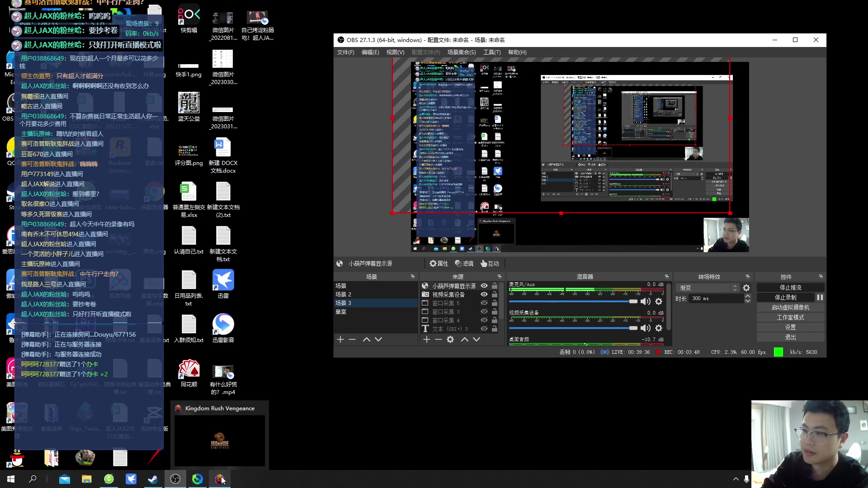
Task: Open the 滤镜 filters toolbar button
Action: coord(464,263)
